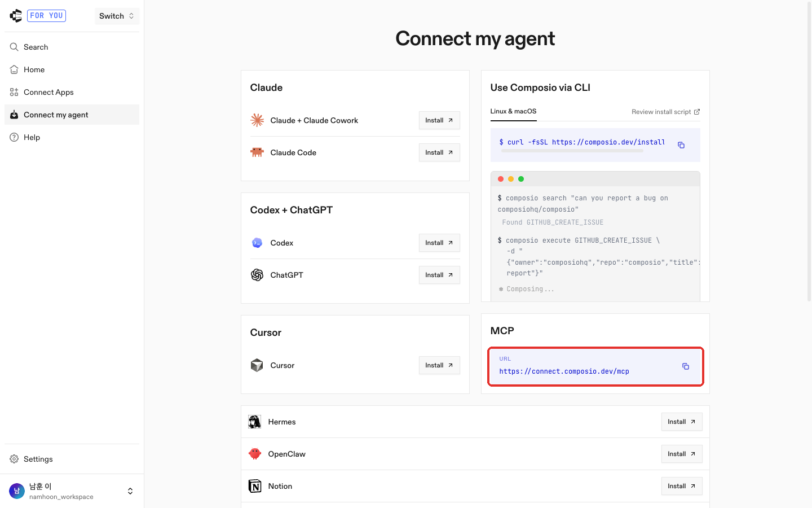This screenshot has width=812, height=508.
Task: Click the Composio logo icon
Action: (x=16, y=16)
